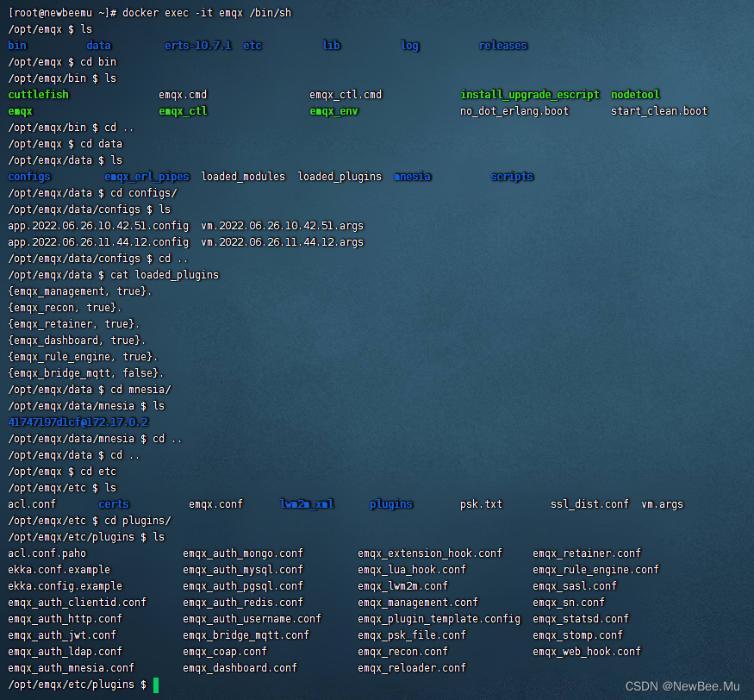This screenshot has height=700, width=754.
Task: Click app.2022.06.26.11.44.12.config file name
Action: (x=98, y=242)
